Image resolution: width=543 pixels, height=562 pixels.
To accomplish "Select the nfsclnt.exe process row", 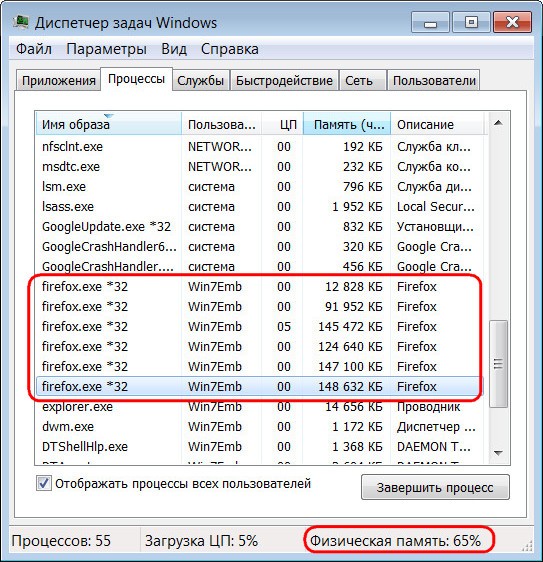I will [x=259, y=147].
